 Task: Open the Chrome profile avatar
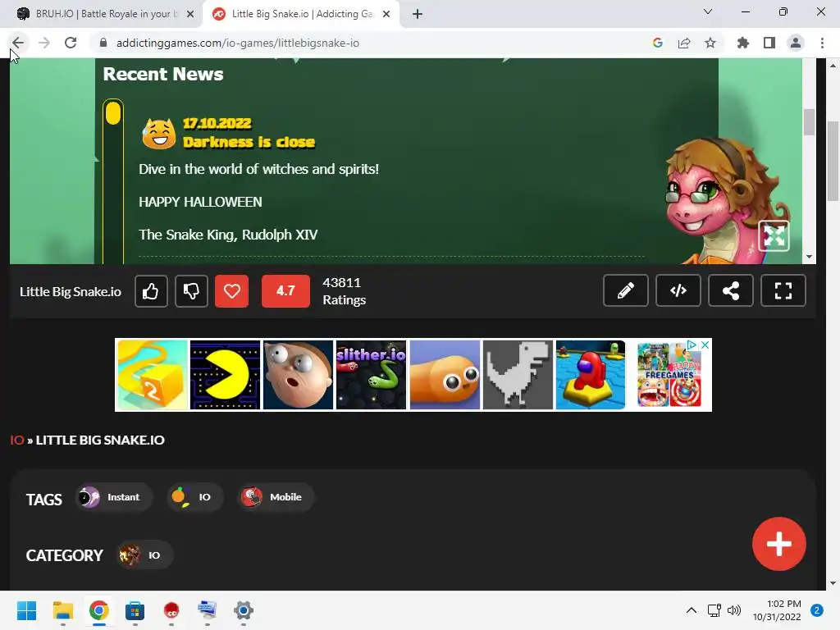point(796,43)
